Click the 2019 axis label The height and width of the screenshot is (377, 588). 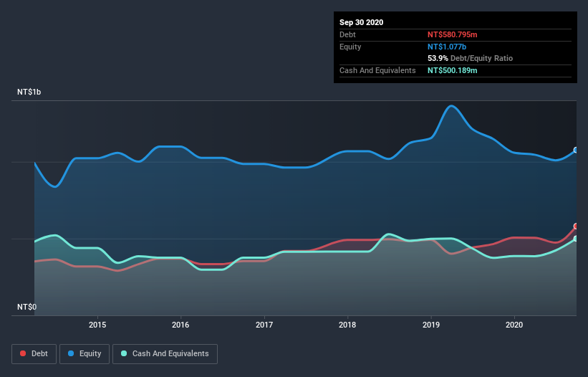click(431, 325)
